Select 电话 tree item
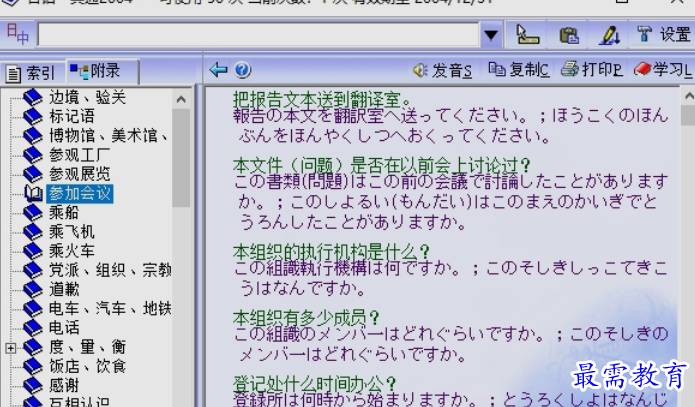 [64, 328]
